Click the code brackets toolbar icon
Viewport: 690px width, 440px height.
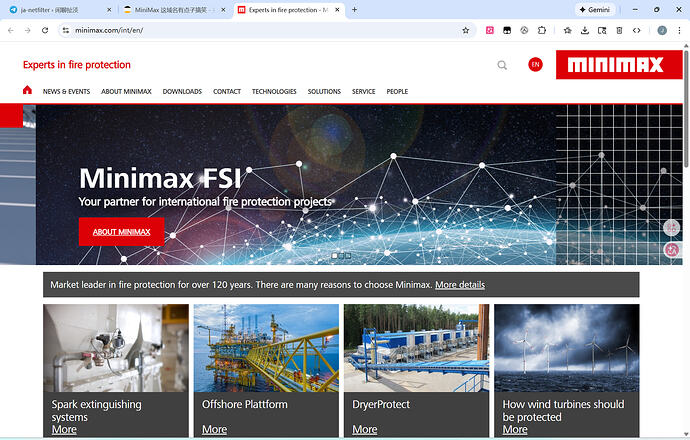coord(636,30)
